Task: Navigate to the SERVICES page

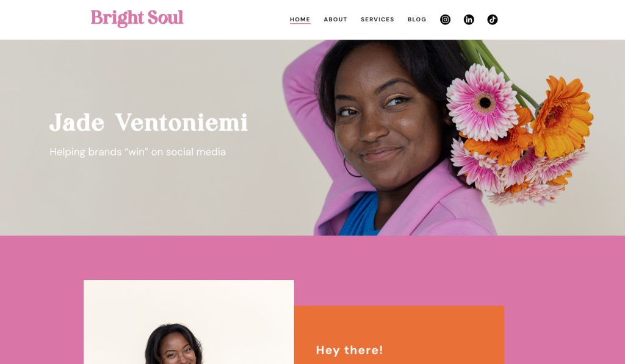Action: pos(377,20)
